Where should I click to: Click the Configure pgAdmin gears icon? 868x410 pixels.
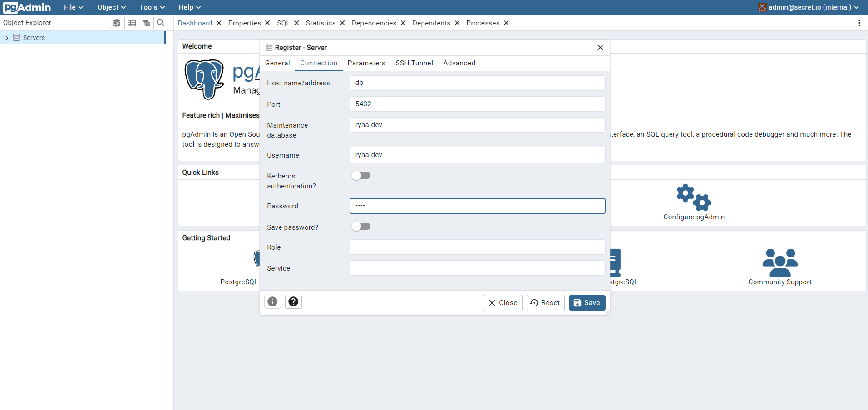point(694,198)
